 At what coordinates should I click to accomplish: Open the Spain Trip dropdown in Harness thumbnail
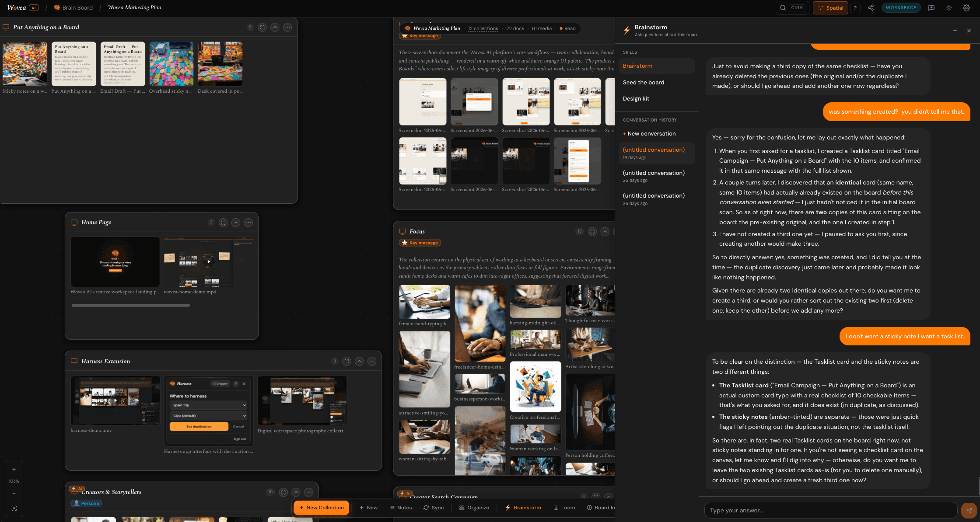209,405
